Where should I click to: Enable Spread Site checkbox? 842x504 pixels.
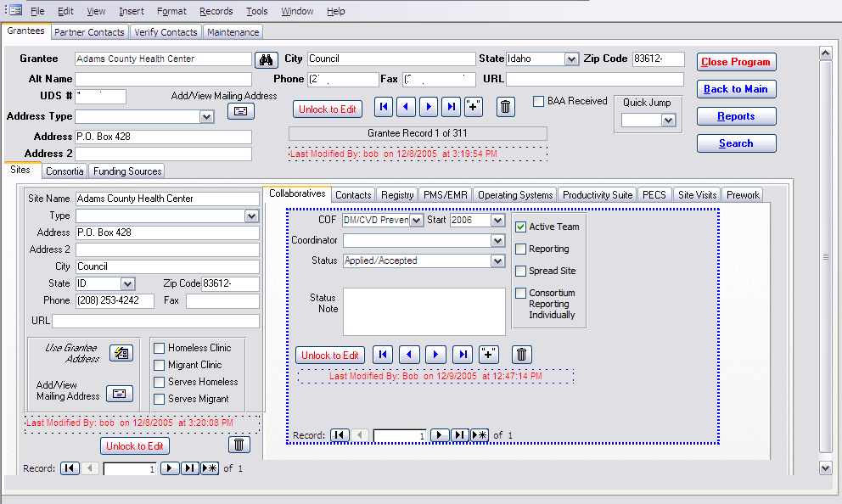520,271
